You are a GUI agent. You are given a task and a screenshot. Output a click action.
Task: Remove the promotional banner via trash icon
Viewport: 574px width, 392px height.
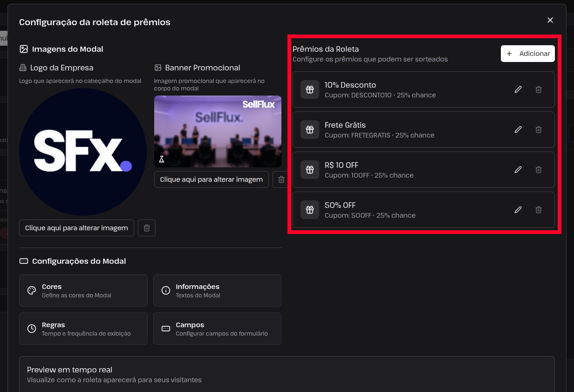tap(281, 179)
